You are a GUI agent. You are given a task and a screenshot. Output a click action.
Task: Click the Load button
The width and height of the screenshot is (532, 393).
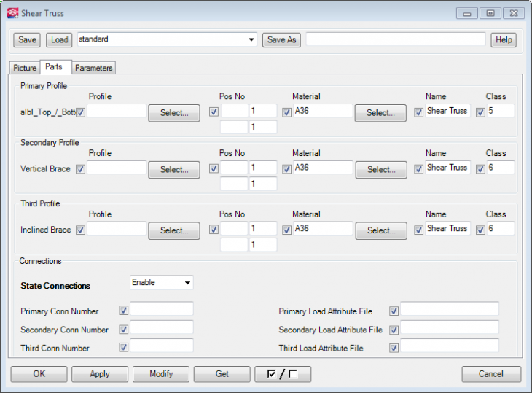pyautogui.click(x=59, y=40)
